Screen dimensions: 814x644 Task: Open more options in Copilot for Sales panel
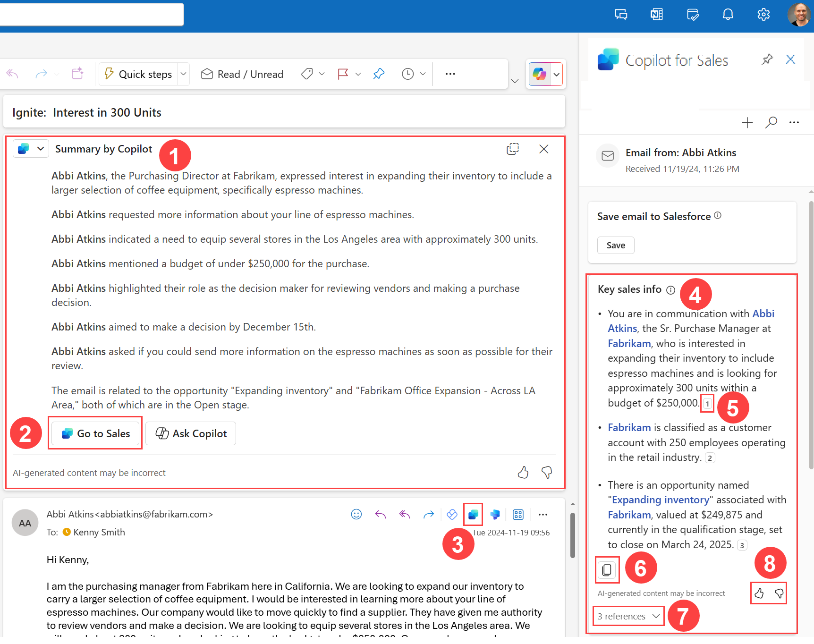click(794, 122)
